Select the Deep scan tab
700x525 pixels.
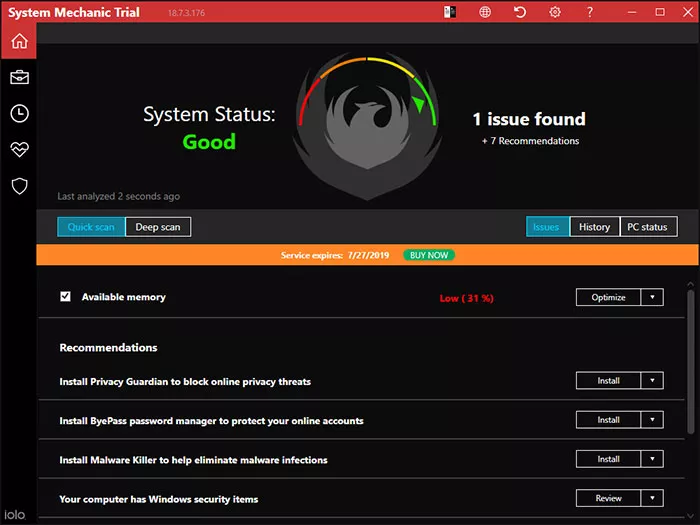tap(158, 227)
